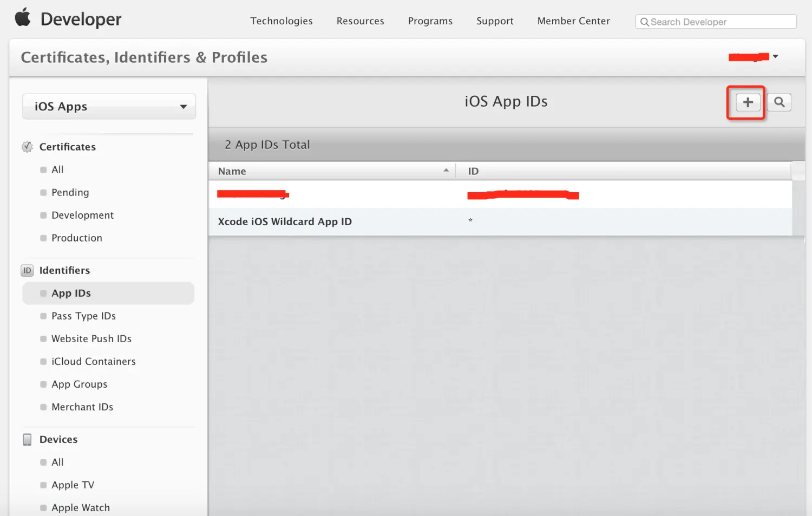The width and height of the screenshot is (812, 516).
Task: Focus the Search Developer field
Action: 716,22
